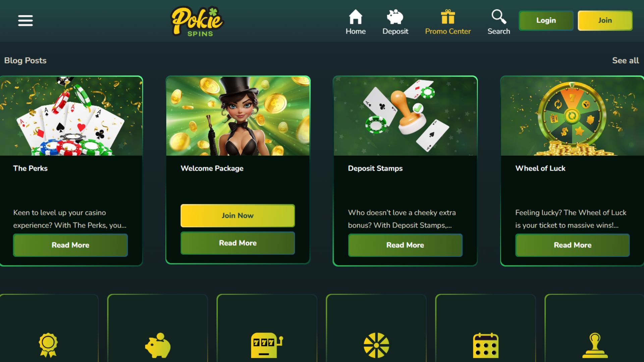The width and height of the screenshot is (644, 362).
Task: Select the slot machine 777 tile
Action: coord(267,328)
